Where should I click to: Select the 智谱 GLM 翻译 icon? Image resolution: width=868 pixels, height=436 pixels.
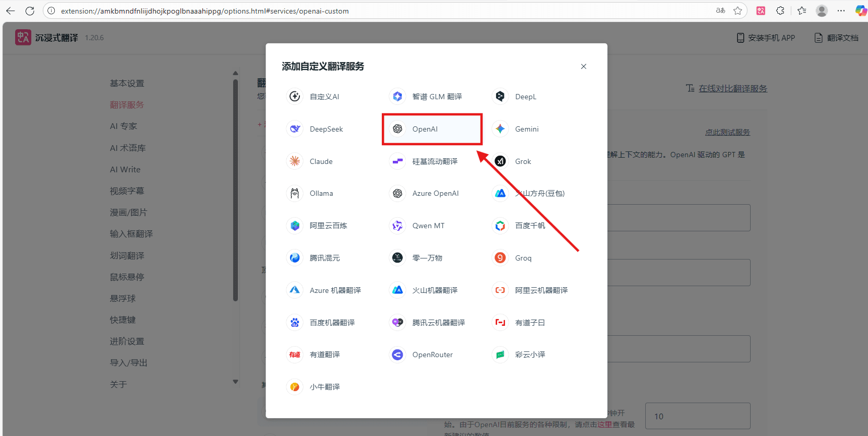[397, 97]
